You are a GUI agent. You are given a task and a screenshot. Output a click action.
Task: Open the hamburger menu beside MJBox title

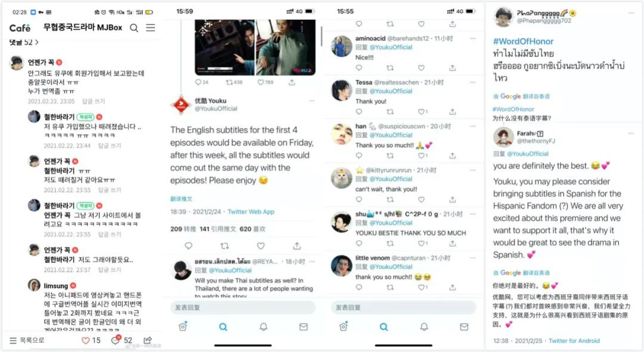click(151, 27)
